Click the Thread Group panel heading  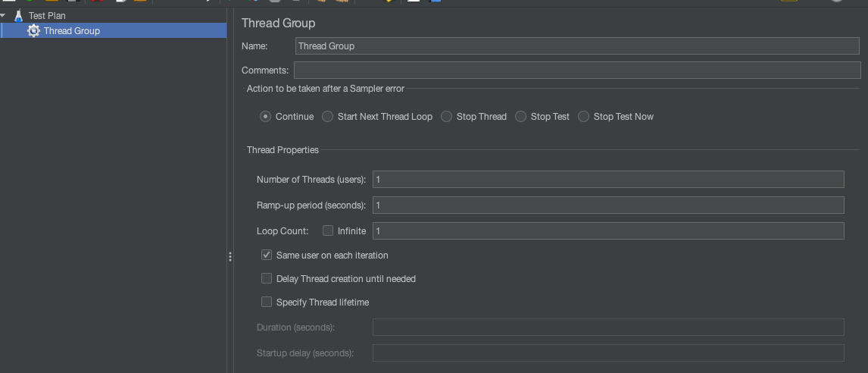pyautogui.click(x=279, y=24)
